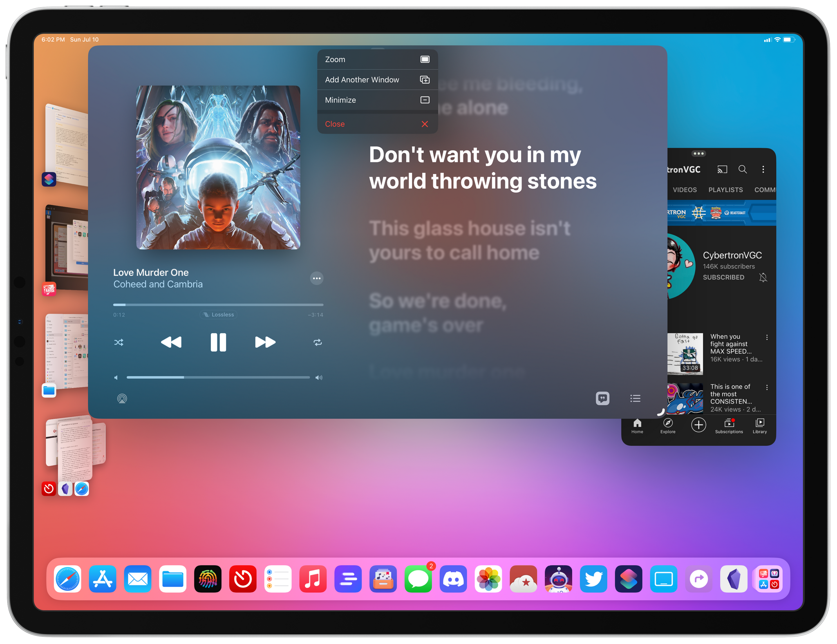Open Discord from the dock
Viewport: 837px width, 644px height.
click(x=453, y=579)
